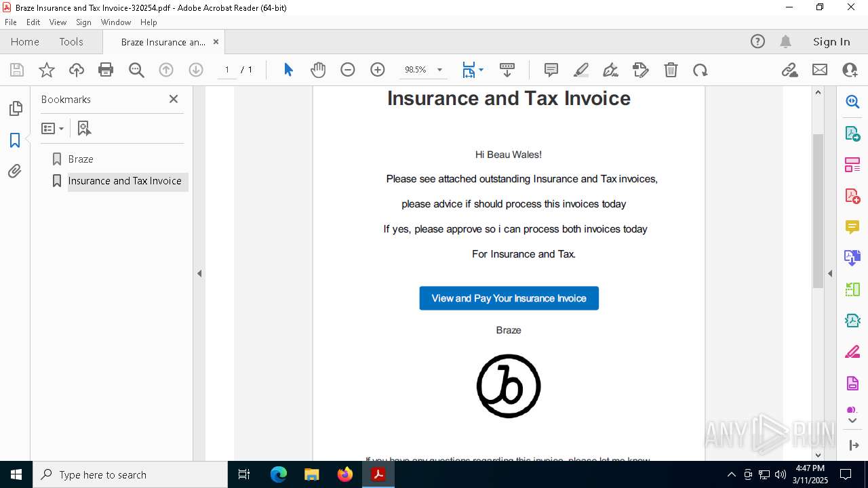The width and height of the screenshot is (868, 488).
Task: Click the Save file icon
Action: point(17,70)
